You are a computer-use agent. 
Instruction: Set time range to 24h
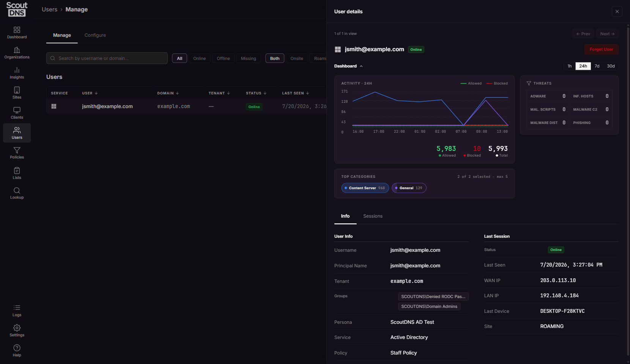click(583, 66)
